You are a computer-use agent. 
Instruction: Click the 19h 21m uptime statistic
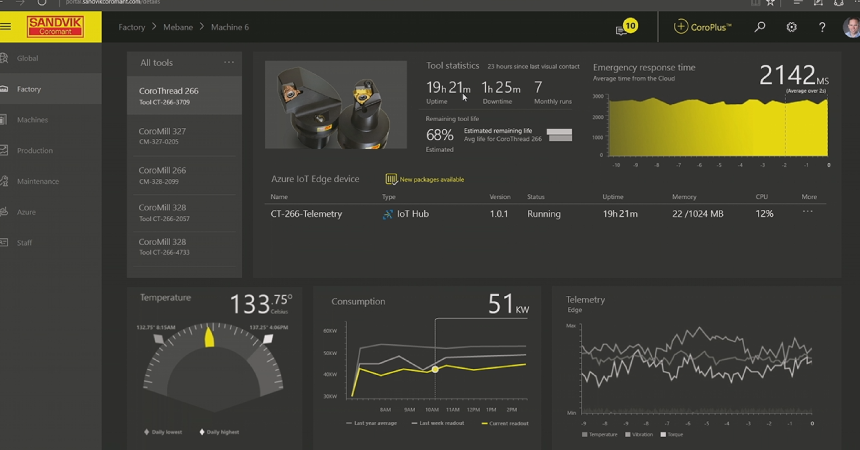448,87
